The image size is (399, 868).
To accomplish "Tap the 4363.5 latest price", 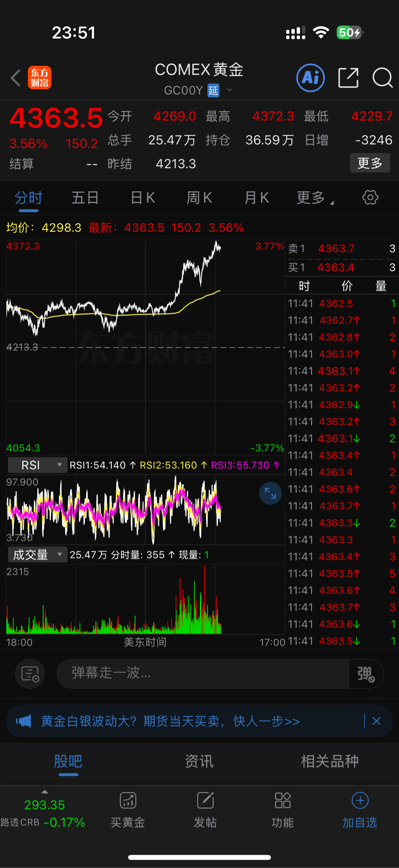I will click(x=56, y=117).
